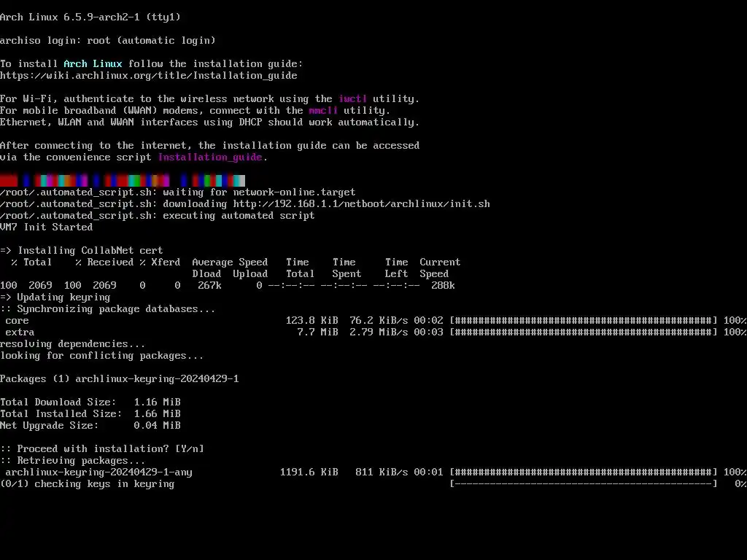Click the 'Installation_guide' script name
Viewport: 747px width, 560px height.
pyautogui.click(x=210, y=157)
